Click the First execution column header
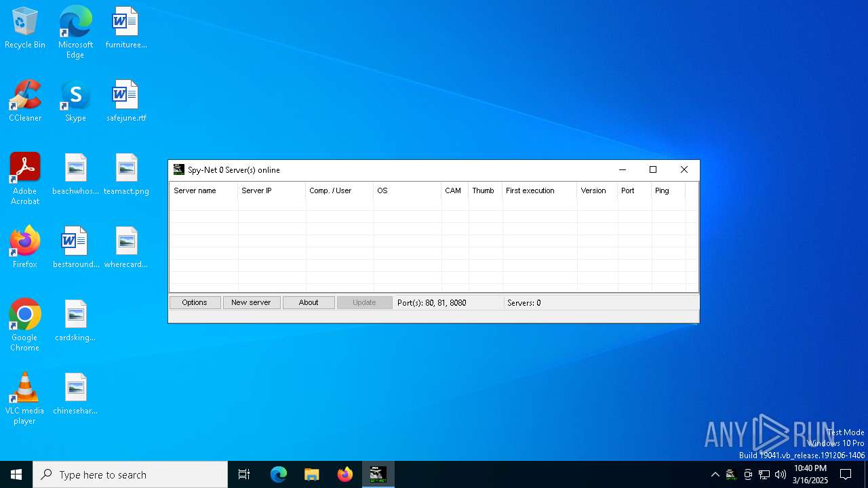The width and height of the screenshot is (868, 488). click(539, 190)
